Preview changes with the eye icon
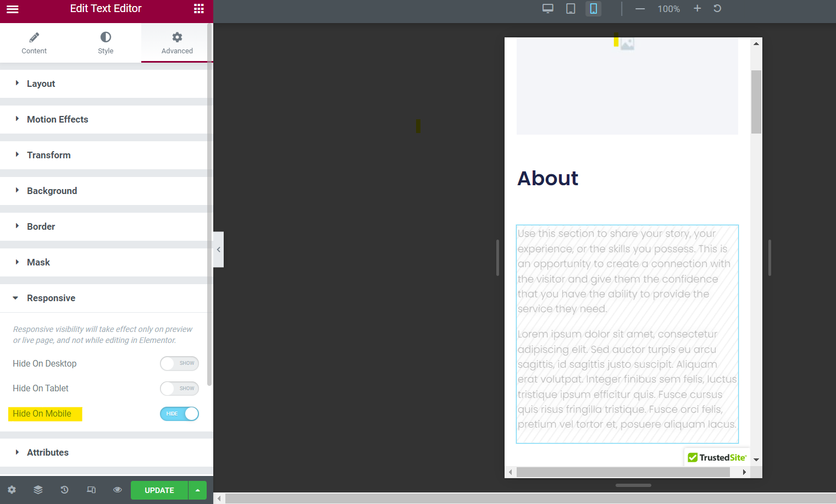The image size is (836, 504). [x=117, y=490]
